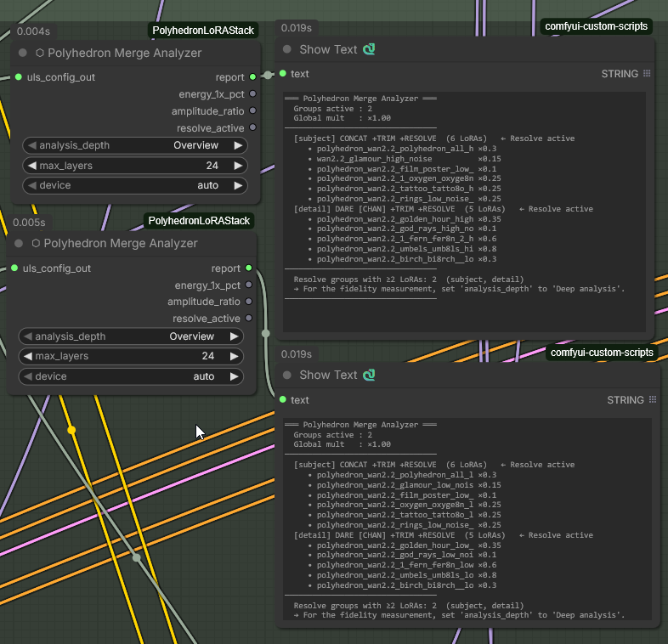Click the 'polyhedron_wan2.2_glamour_low_nois' line in the lower report
This screenshot has height=644, width=668.
tap(395, 485)
